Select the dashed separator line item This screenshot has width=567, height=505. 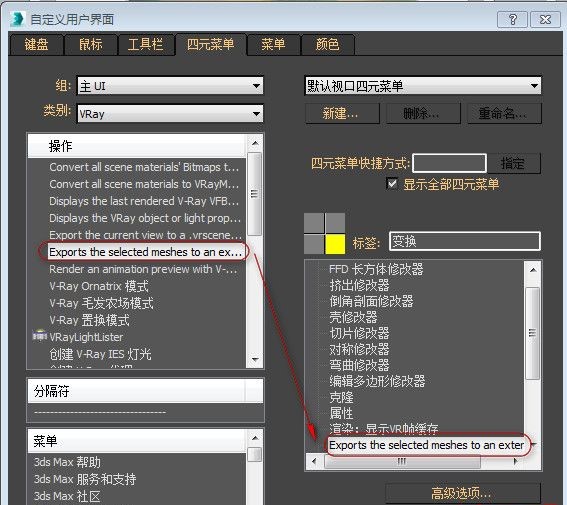click(x=100, y=412)
